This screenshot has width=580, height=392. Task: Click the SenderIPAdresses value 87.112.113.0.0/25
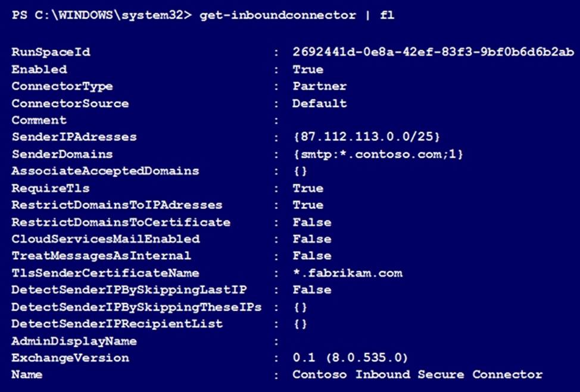366,137
